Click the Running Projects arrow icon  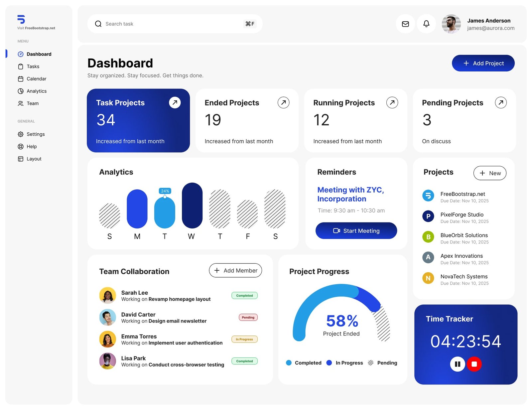392,103
